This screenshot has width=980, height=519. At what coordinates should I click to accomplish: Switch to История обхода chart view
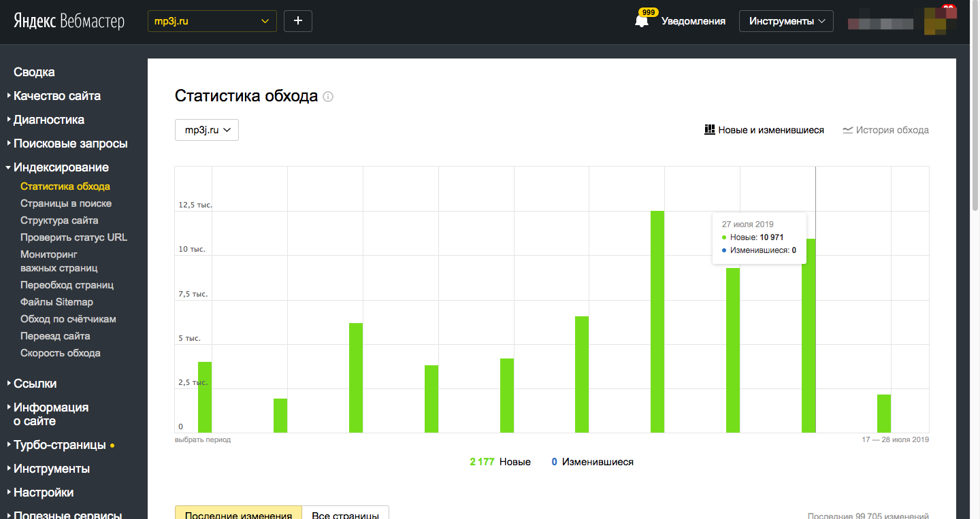[x=885, y=130]
